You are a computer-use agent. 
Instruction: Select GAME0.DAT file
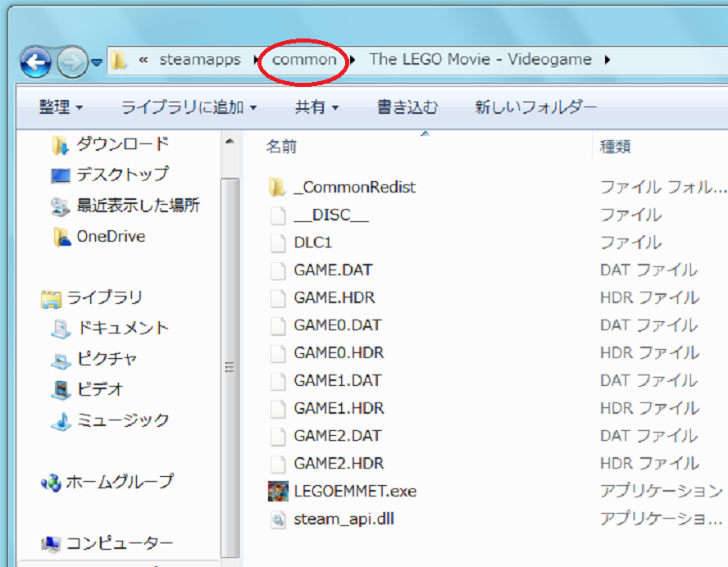338,325
